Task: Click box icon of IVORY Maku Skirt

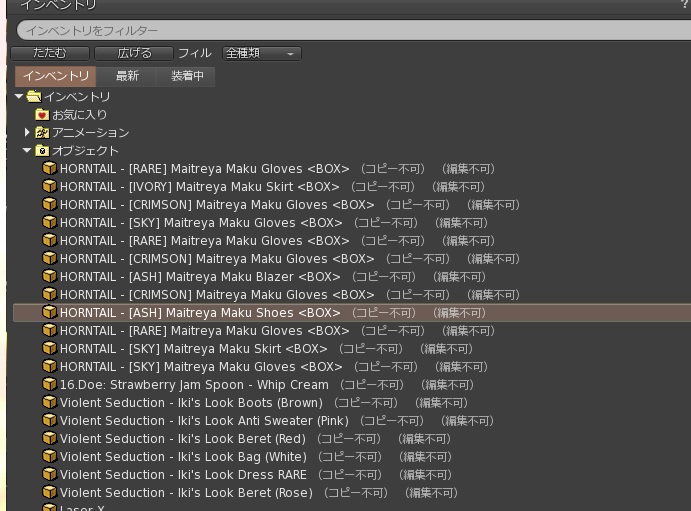Action: (x=49, y=187)
